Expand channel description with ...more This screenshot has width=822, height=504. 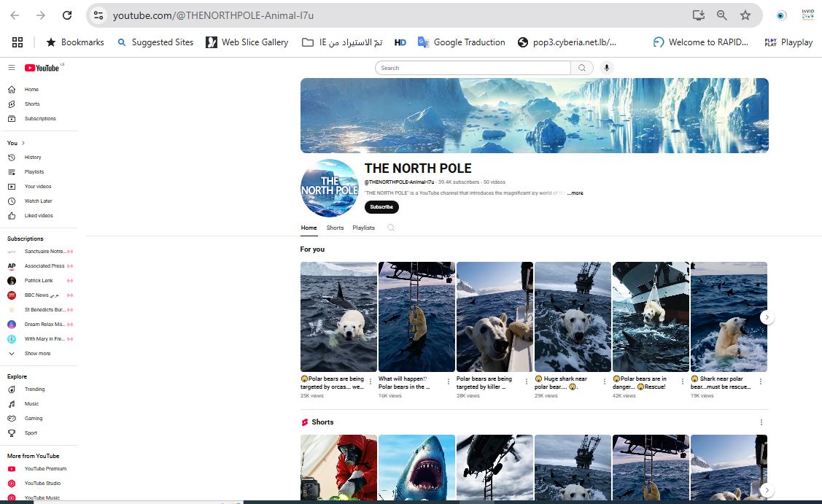click(575, 193)
